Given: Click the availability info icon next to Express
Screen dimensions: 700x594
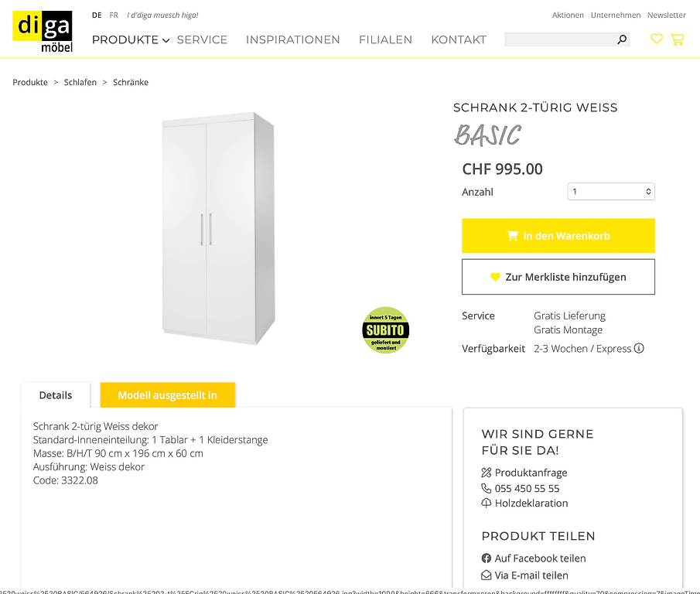Looking at the screenshot, I should coord(639,348).
